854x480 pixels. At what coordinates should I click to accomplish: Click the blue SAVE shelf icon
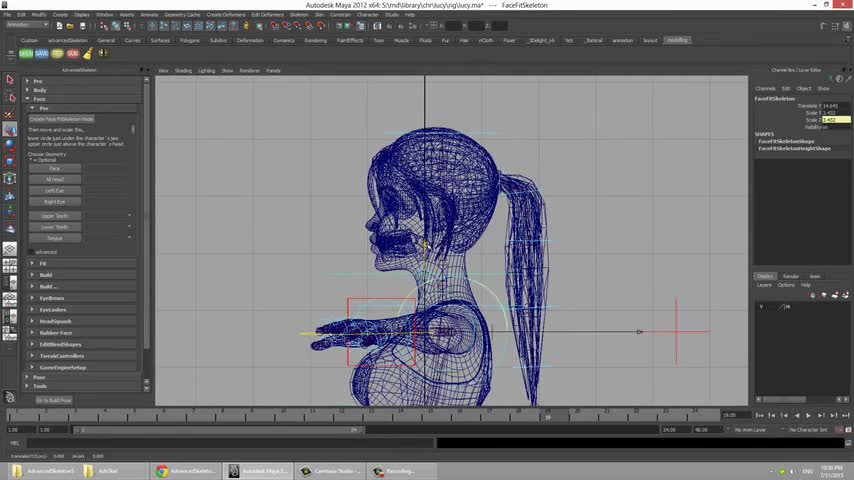coord(41,53)
